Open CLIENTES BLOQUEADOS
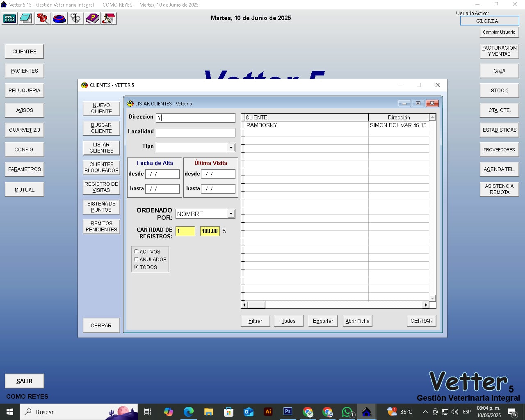Image resolution: width=525 pixels, height=420 pixels. (101, 167)
